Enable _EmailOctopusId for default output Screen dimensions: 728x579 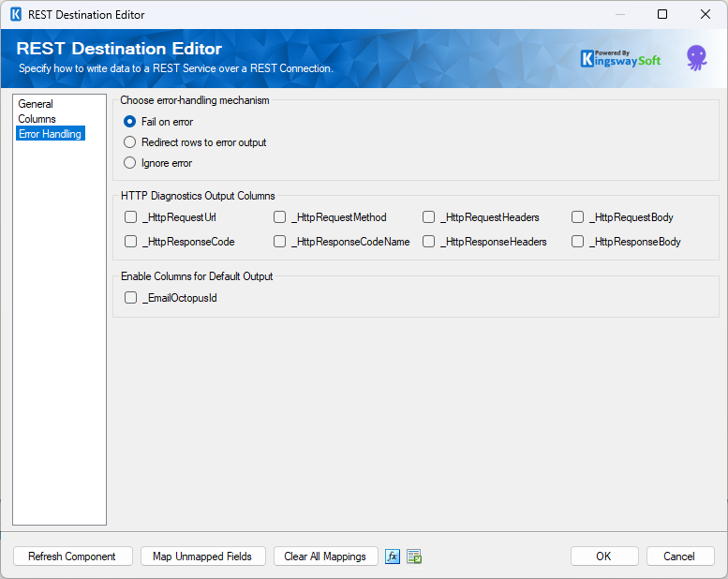(130, 298)
